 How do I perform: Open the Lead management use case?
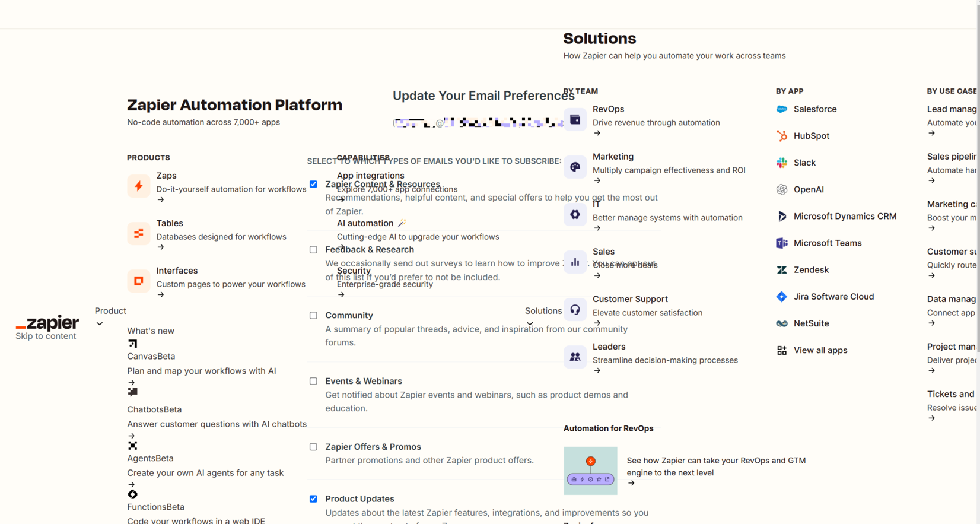click(x=952, y=109)
